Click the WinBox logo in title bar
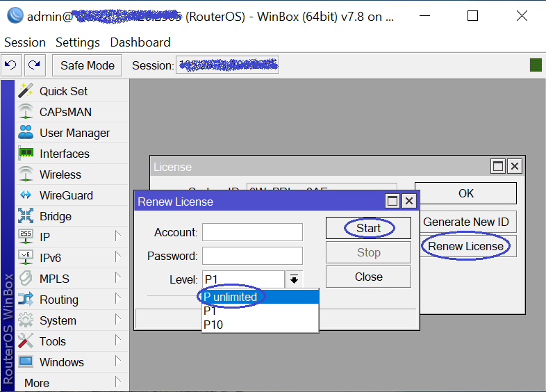Image resolution: width=546 pixels, height=392 pixels. pos(15,16)
